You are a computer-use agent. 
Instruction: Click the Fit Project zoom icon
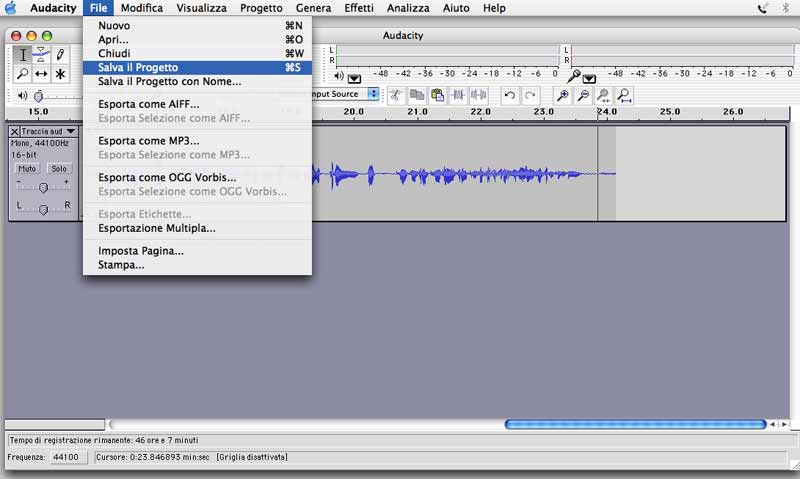click(624, 95)
